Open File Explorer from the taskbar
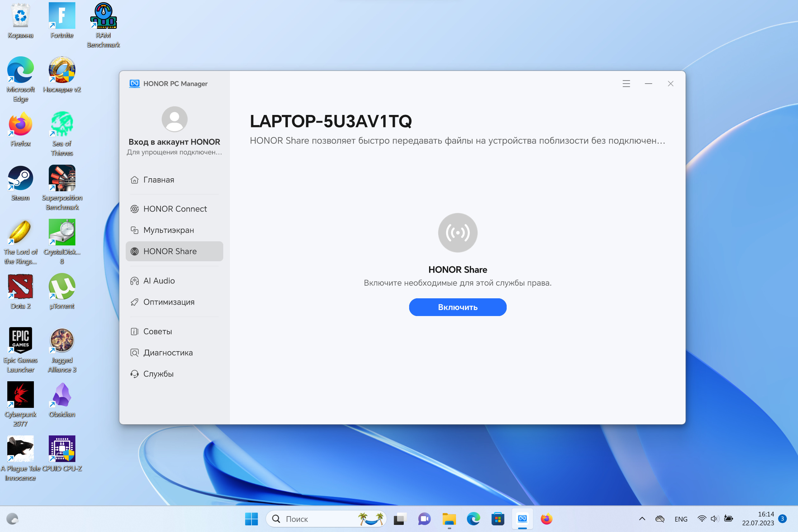The width and height of the screenshot is (798, 532). click(449, 519)
